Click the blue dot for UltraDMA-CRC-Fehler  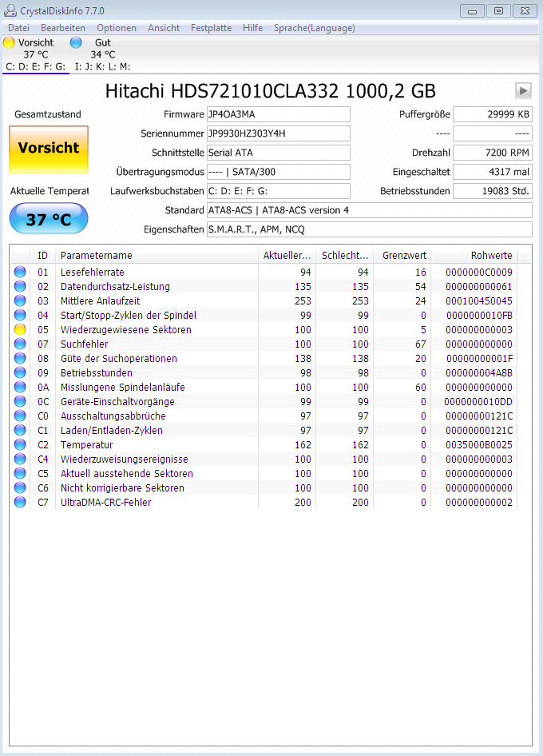[x=20, y=502]
